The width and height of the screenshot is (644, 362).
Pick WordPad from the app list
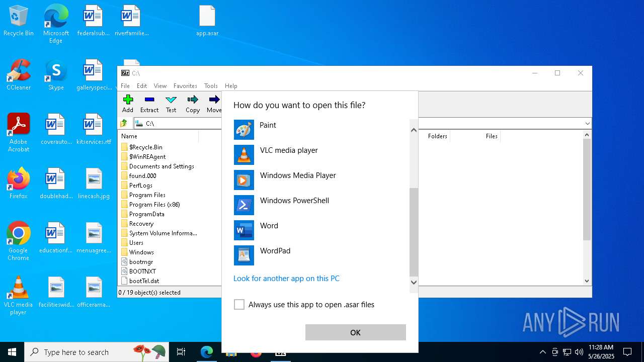coord(320,255)
